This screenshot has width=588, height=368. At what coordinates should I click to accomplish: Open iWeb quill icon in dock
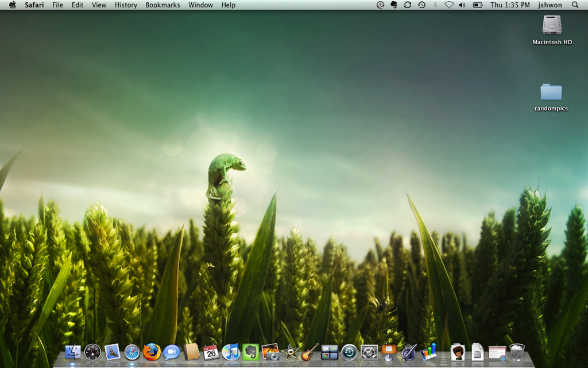[x=409, y=352]
